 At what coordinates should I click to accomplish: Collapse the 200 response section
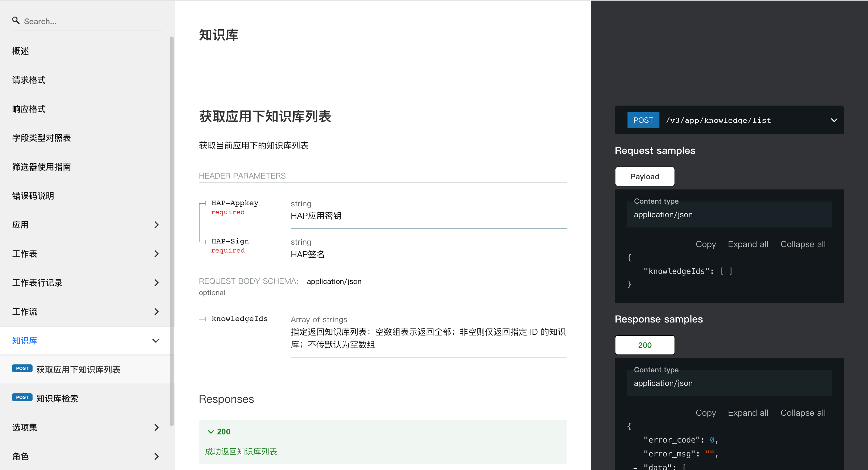tap(211, 432)
